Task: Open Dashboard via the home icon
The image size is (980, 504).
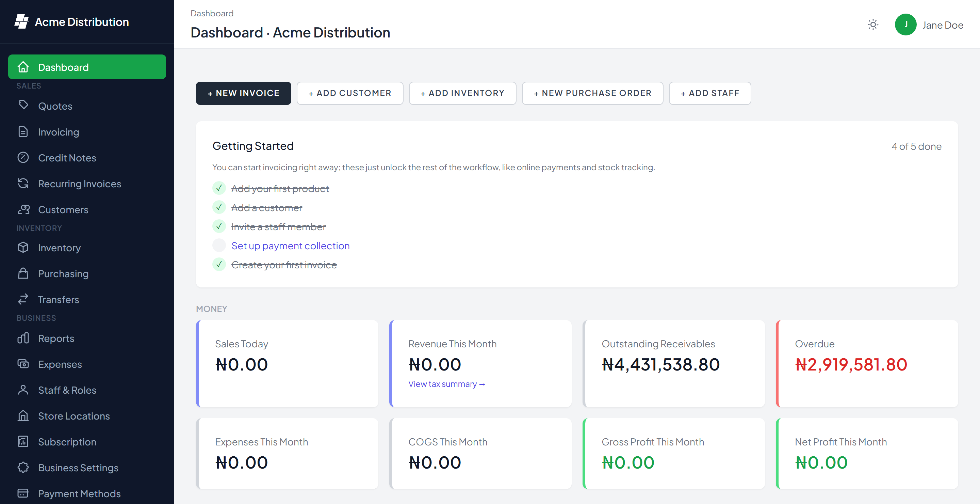Action: pyautogui.click(x=23, y=67)
